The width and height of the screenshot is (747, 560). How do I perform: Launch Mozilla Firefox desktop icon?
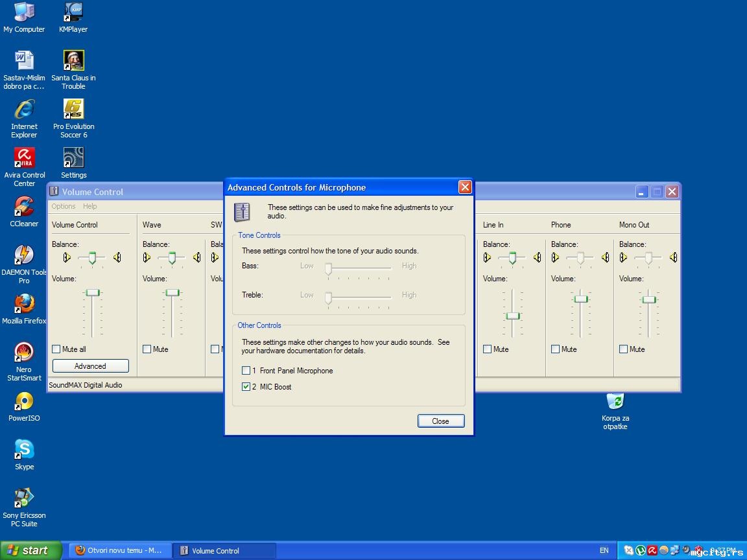[24, 304]
